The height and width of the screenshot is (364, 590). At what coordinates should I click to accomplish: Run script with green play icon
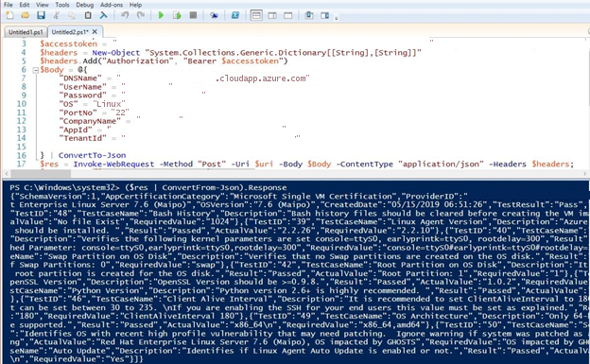tap(161, 15)
